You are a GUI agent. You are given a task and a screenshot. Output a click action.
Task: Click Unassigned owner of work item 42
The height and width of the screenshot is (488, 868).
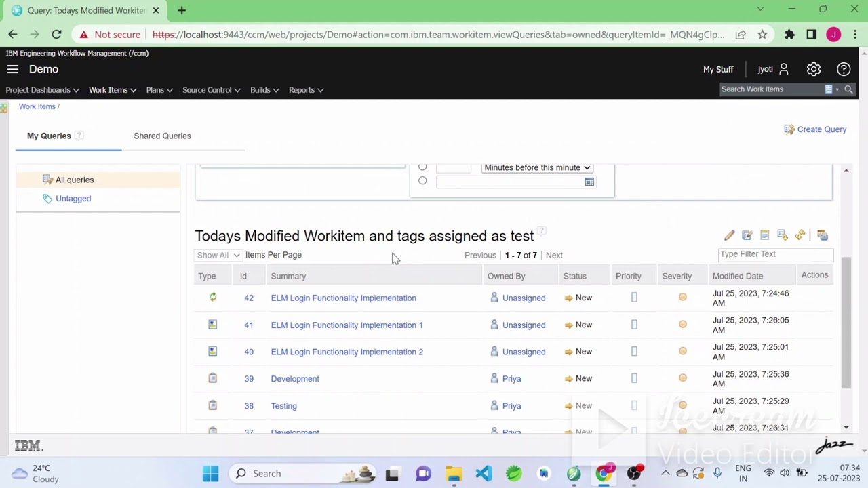click(524, 298)
